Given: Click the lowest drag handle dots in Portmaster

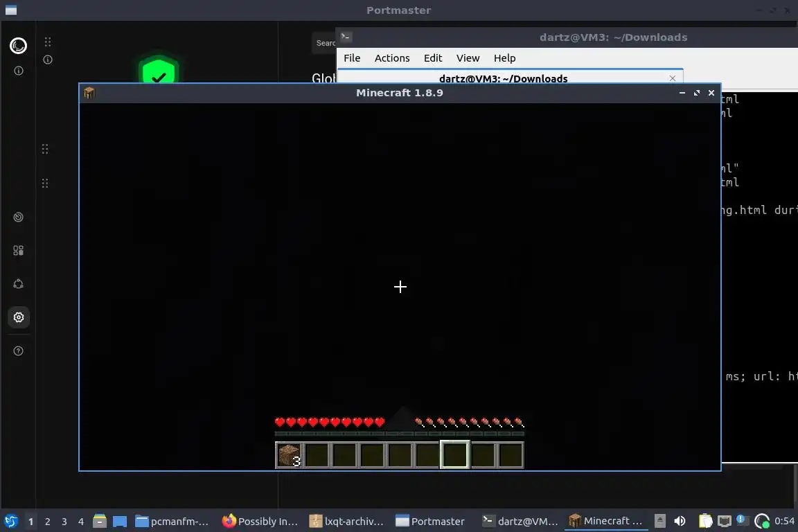Looking at the screenshot, I should point(45,184).
